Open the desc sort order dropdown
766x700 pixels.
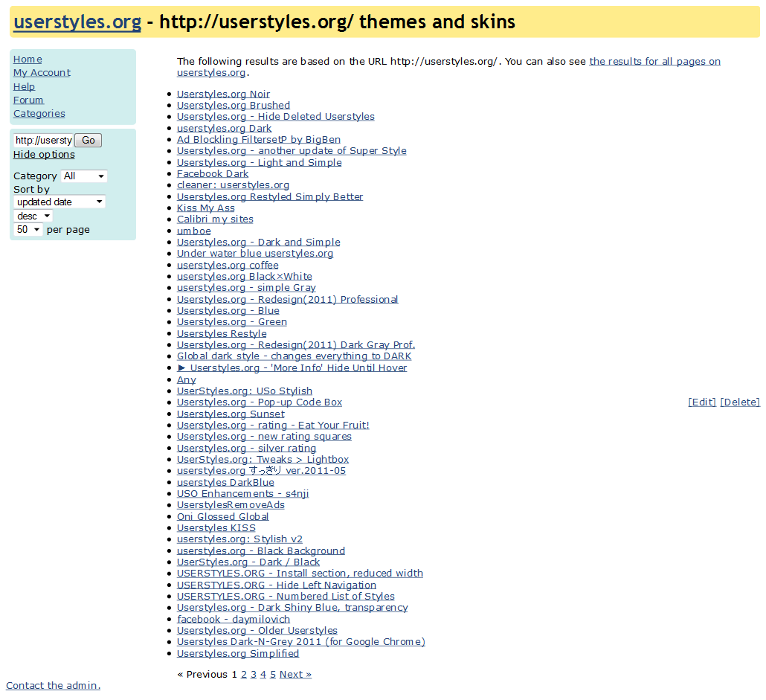click(32, 216)
